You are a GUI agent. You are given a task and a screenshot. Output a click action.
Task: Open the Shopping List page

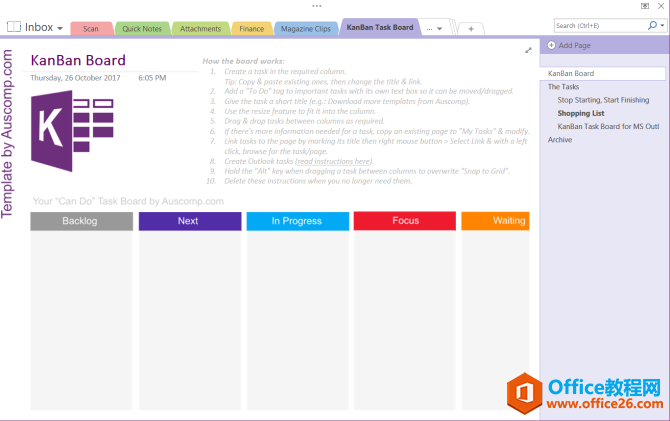[x=580, y=113]
